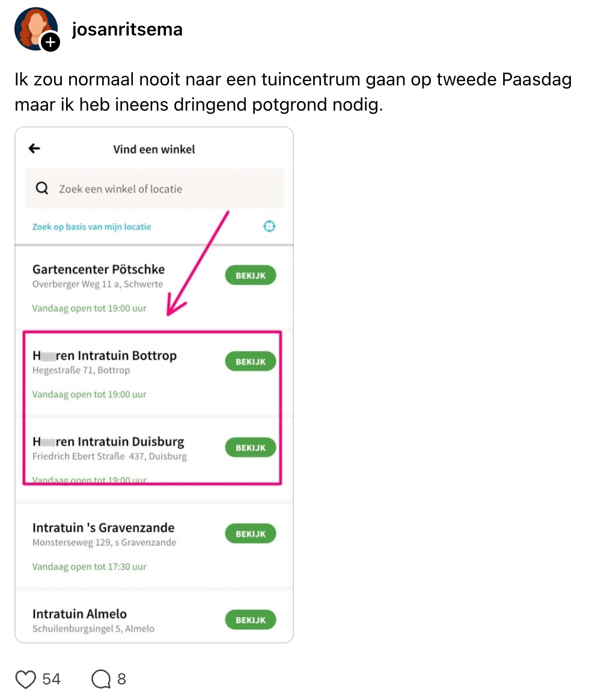Open comments via speech bubble icon
The height and width of the screenshot is (700, 601).
click(x=101, y=679)
